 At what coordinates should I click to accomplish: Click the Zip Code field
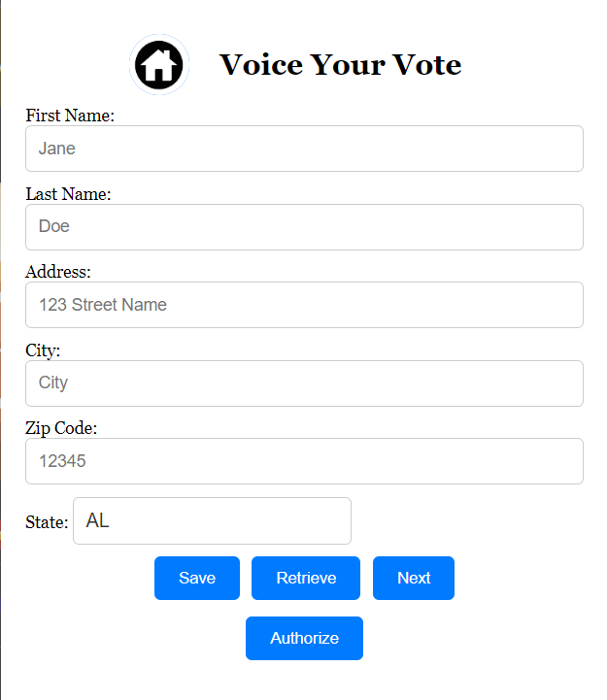304,461
